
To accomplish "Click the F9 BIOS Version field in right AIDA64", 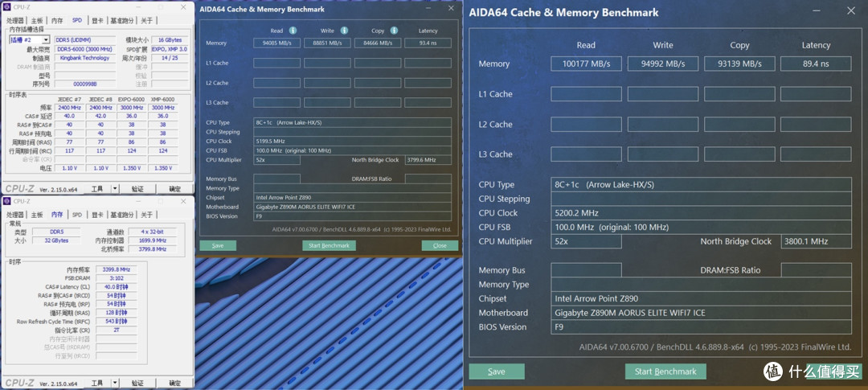I will (x=701, y=326).
